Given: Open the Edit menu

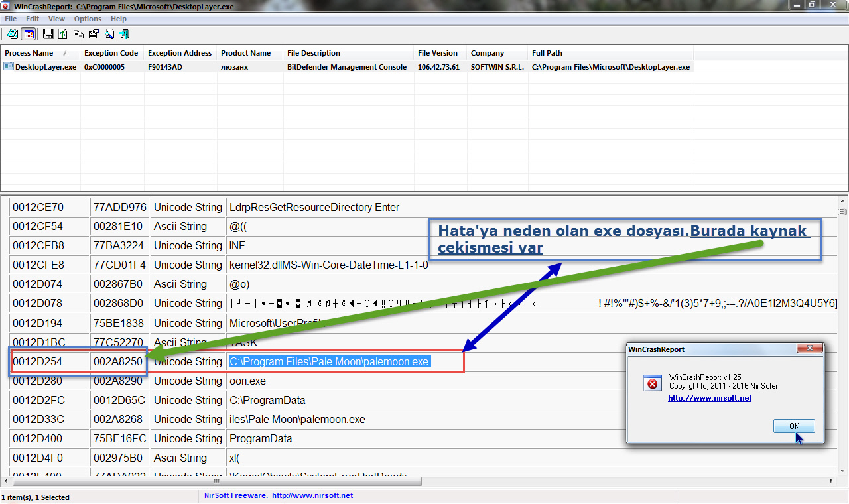Looking at the screenshot, I should 33,19.
